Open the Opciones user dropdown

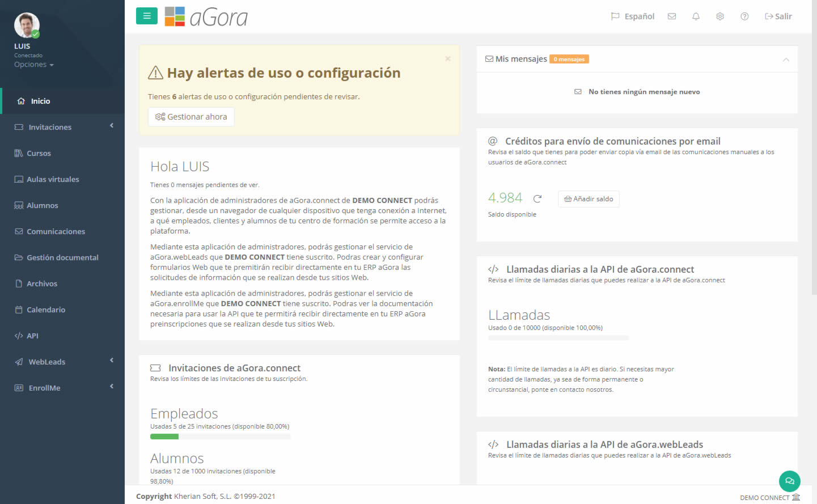click(x=34, y=65)
